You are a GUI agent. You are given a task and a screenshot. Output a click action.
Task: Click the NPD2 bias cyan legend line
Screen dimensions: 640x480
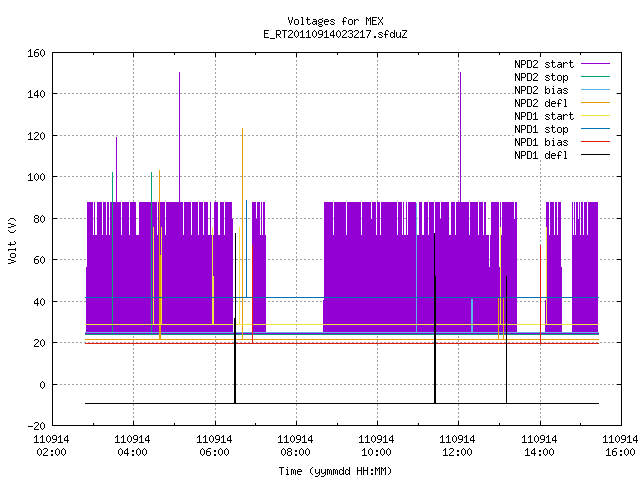(x=595, y=90)
